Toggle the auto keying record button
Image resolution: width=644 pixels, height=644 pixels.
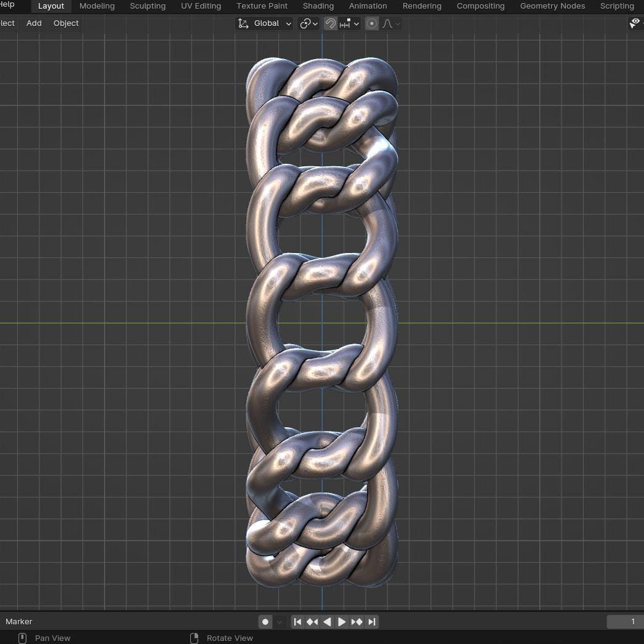click(265, 622)
